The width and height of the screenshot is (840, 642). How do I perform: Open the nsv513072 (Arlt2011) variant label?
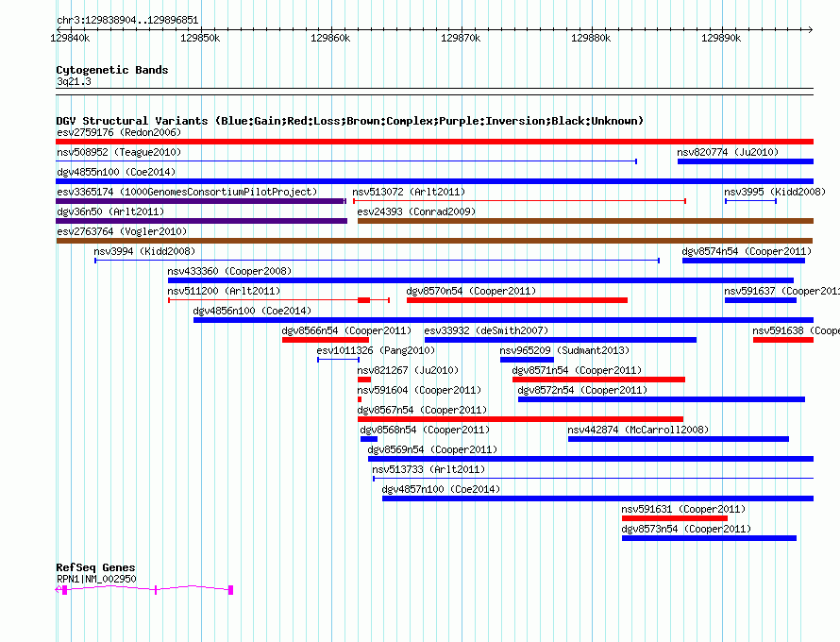(x=409, y=192)
